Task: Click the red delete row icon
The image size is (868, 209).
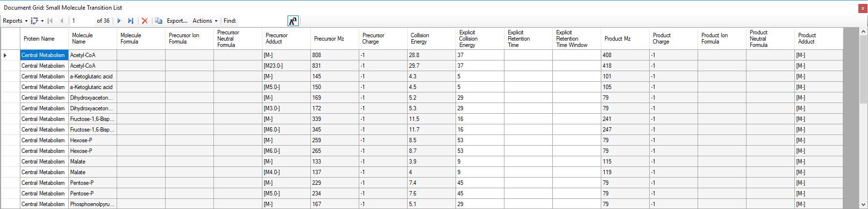Action: (144, 21)
